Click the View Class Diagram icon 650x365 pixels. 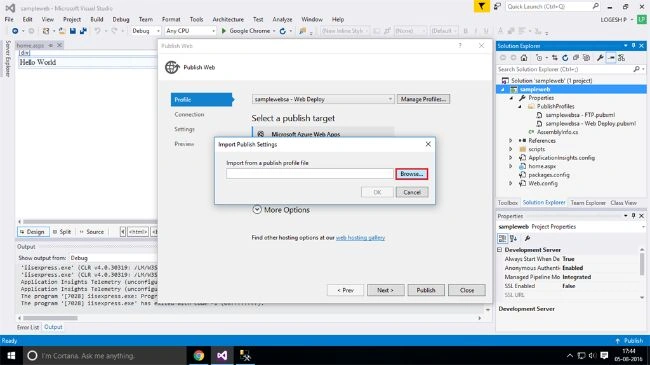pos(621,58)
